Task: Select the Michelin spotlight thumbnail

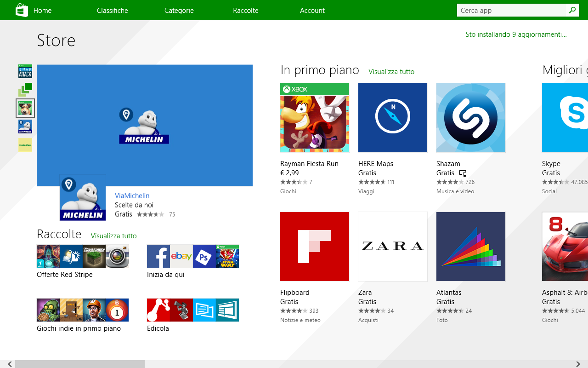Action: (x=25, y=126)
